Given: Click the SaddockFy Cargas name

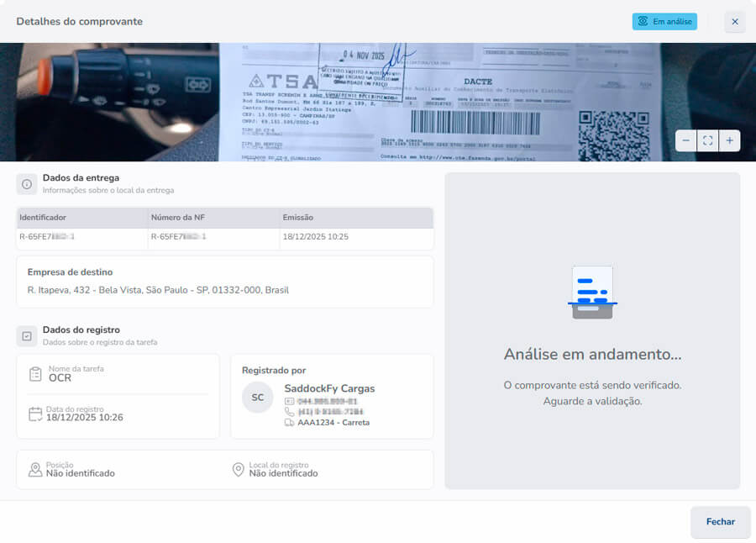Looking at the screenshot, I should tap(329, 388).
